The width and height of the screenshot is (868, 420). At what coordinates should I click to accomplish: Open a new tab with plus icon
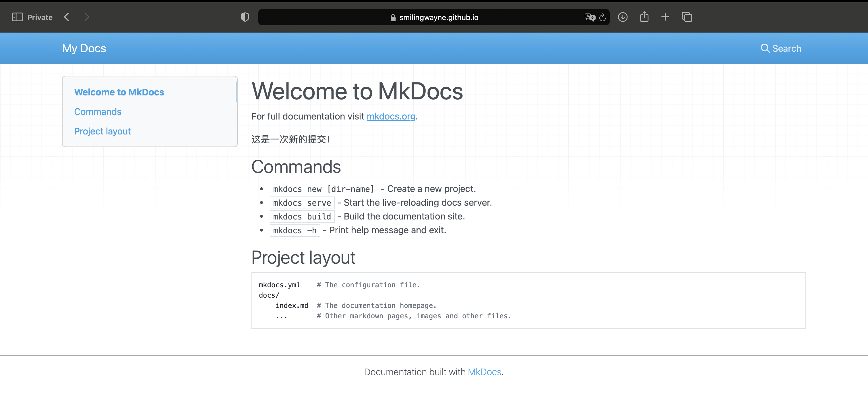pyautogui.click(x=665, y=17)
